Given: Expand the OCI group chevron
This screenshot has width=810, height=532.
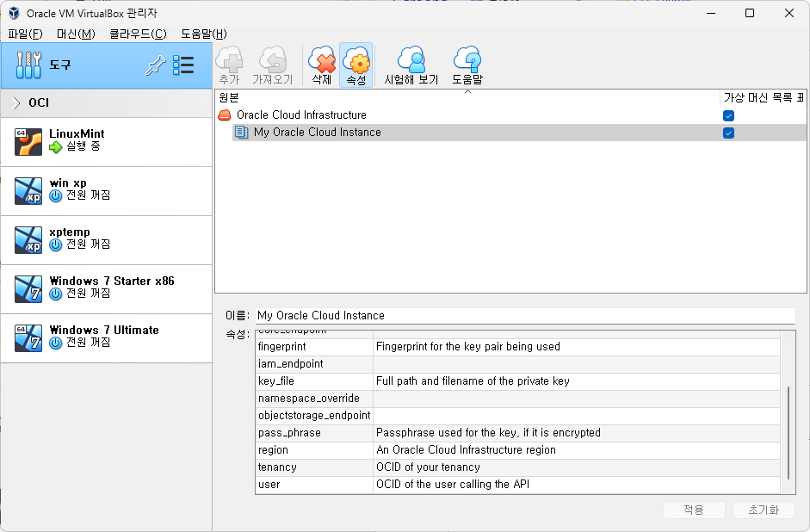Looking at the screenshot, I should (16, 102).
